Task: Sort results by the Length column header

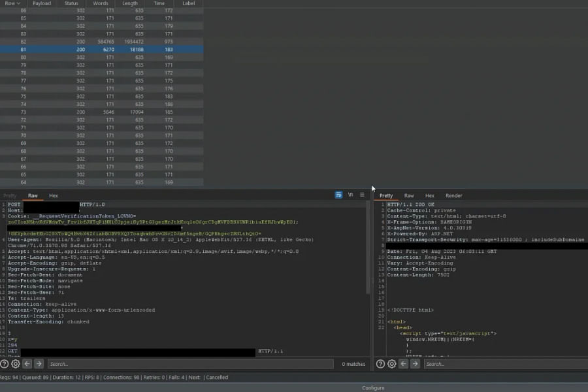Action: [x=129, y=3]
